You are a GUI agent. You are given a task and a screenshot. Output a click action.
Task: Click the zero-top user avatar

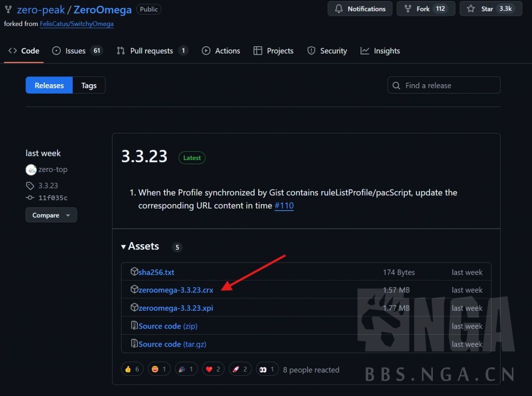point(31,169)
